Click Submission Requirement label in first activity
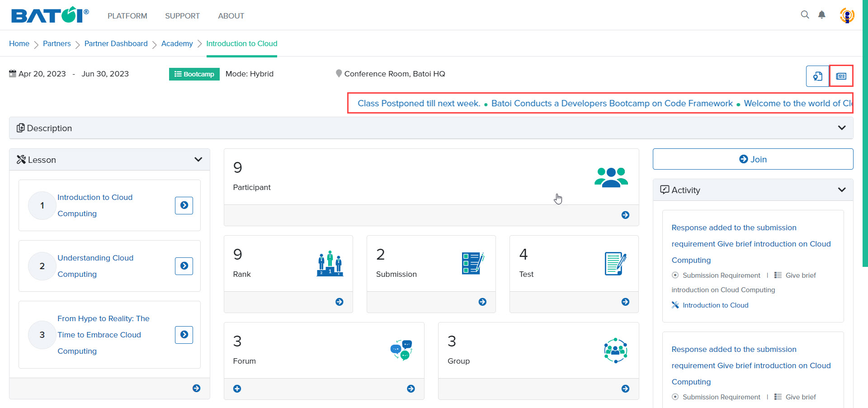868x408 pixels. point(722,275)
